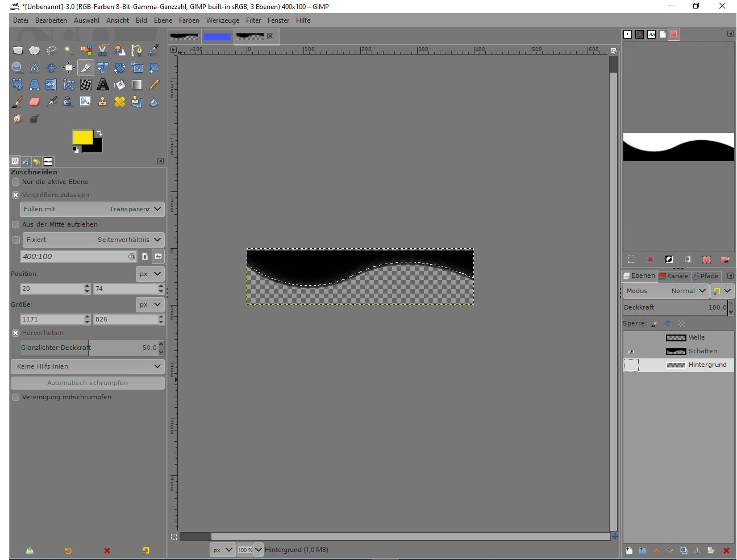
Task: Select the Text tool
Action: point(103,85)
